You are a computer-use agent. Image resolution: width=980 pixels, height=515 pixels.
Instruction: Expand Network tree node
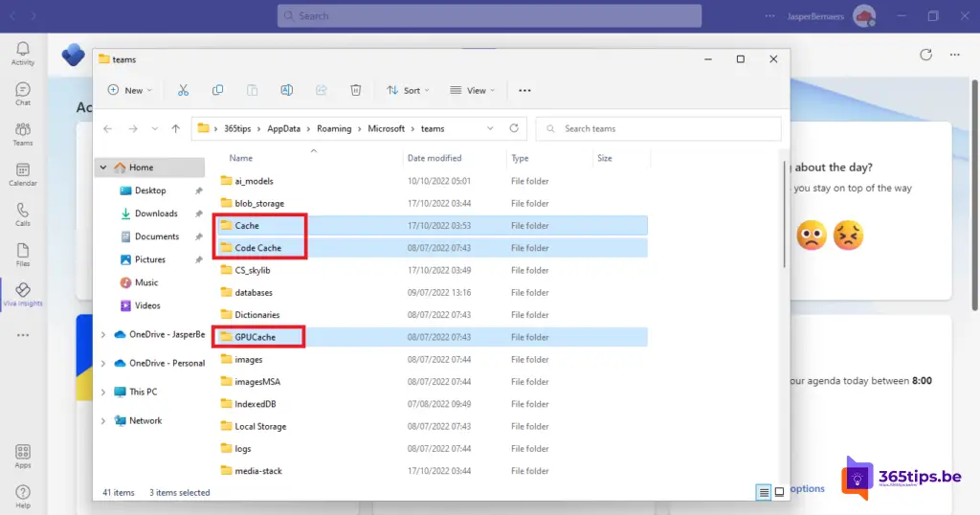(103, 421)
